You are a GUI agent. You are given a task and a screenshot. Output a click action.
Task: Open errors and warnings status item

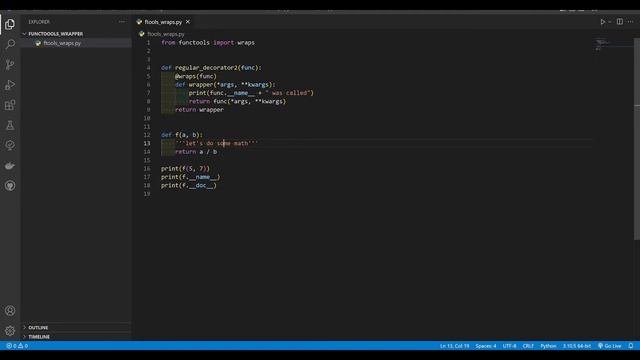pyautogui.click(x=17, y=346)
